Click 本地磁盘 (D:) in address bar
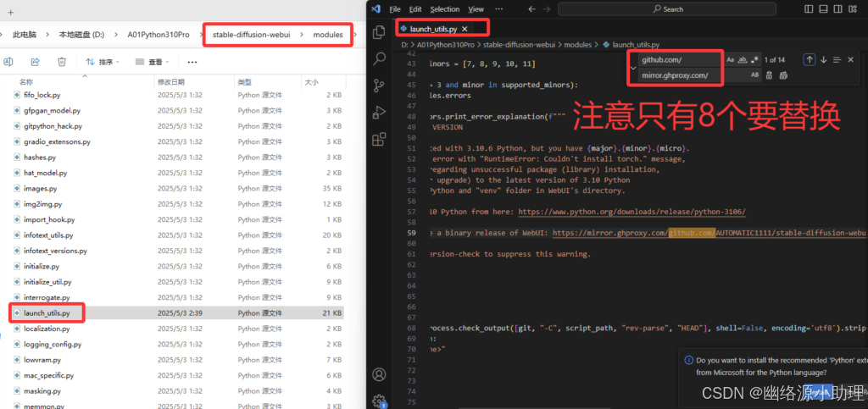Viewport: 868px width, 409px height. pos(81,34)
